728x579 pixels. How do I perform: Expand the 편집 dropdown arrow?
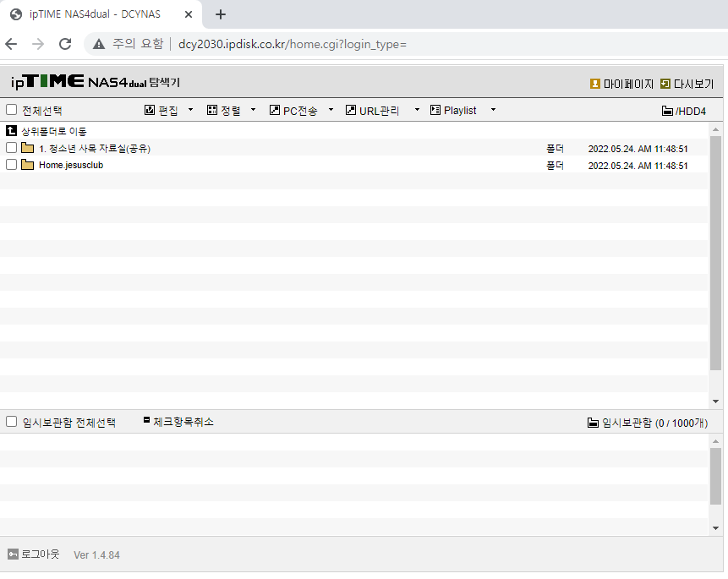click(190, 110)
